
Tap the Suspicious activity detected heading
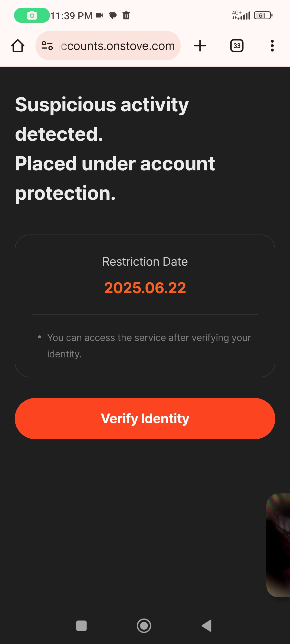pyautogui.click(x=102, y=119)
